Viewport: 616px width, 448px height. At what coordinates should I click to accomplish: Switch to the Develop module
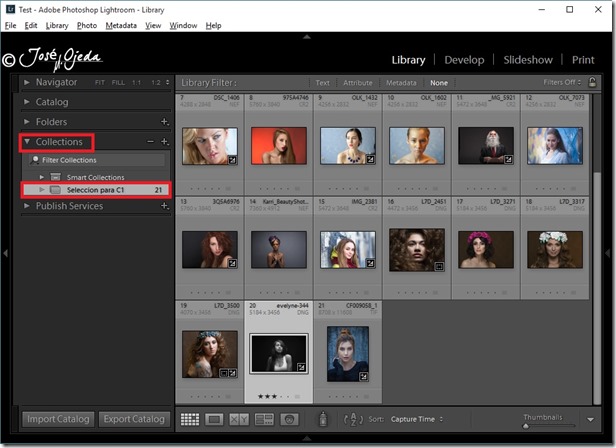pos(464,60)
